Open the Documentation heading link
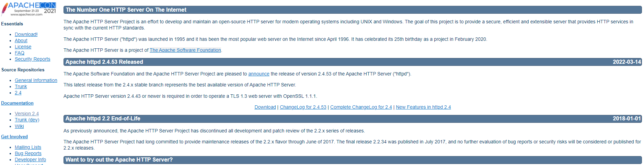 tap(17, 103)
